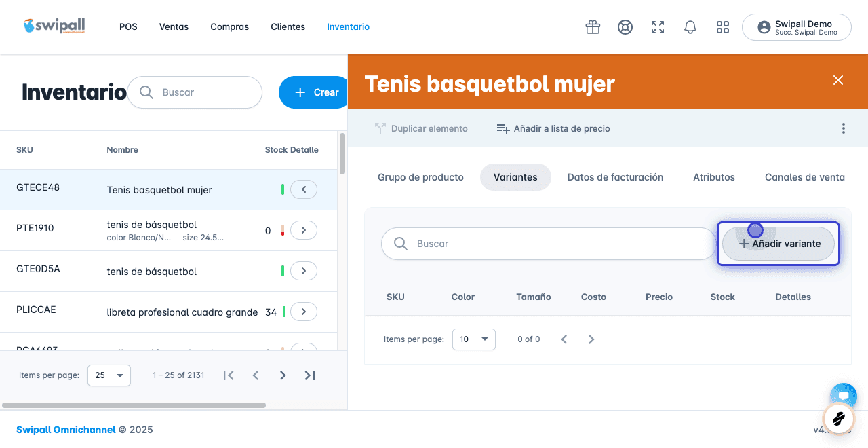Click the Costo column header
The width and height of the screenshot is (868, 448).
coord(593,297)
